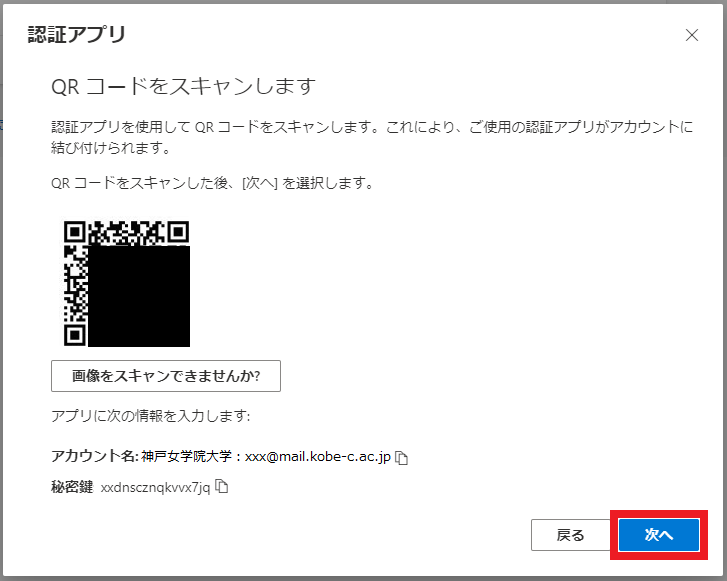Click the アプリに次の情報を入力します: label
This screenshot has height=581, width=727.
click(x=151, y=416)
